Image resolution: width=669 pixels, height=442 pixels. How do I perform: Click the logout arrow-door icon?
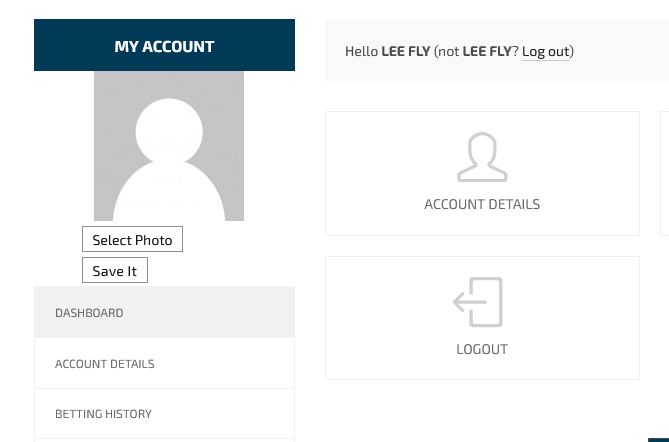click(478, 302)
